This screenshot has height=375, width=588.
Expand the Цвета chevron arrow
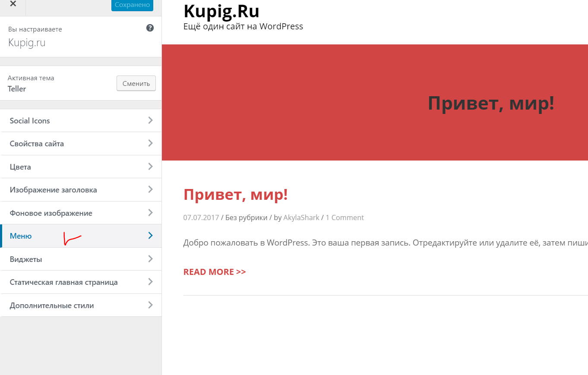tap(150, 167)
